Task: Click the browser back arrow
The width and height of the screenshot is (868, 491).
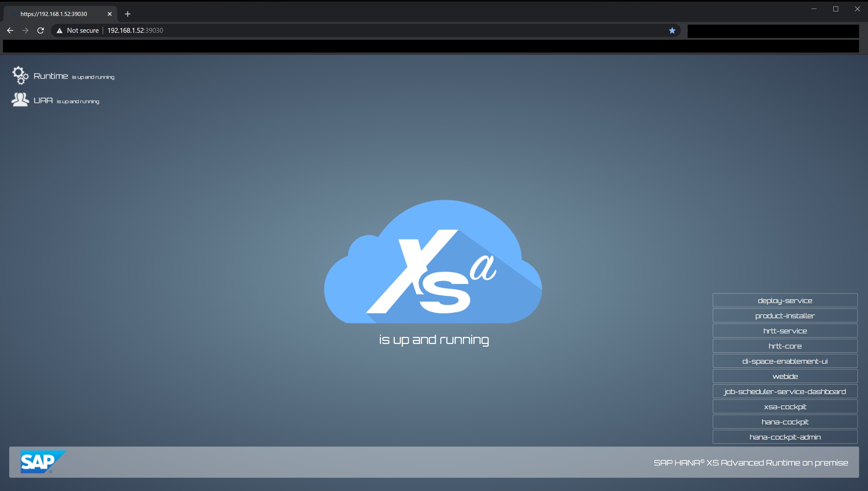Action: click(10, 30)
